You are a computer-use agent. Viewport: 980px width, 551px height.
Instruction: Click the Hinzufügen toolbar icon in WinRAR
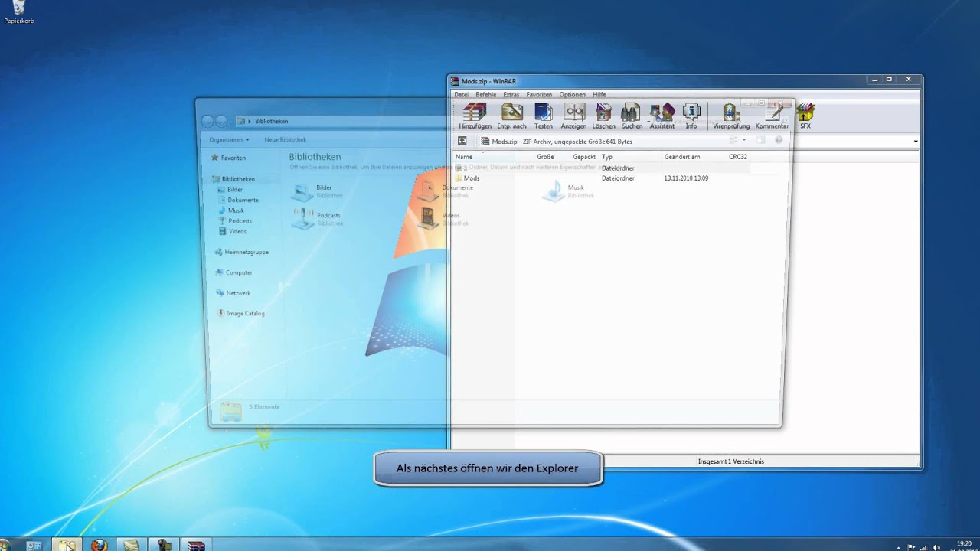tap(475, 116)
